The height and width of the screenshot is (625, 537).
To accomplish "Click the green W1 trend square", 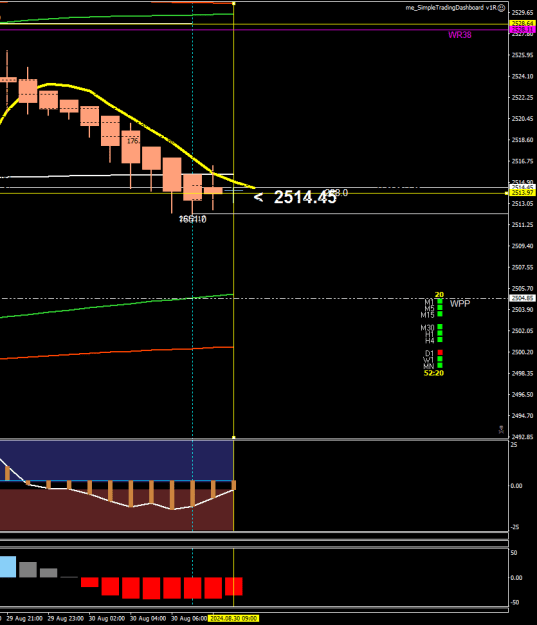I will pos(440,359).
